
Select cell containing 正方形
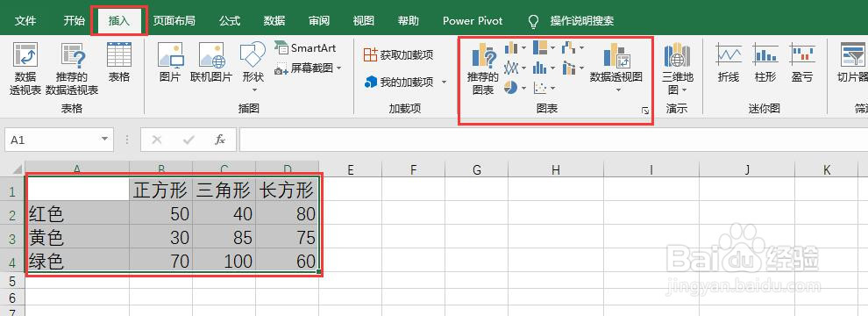[161, 190]
